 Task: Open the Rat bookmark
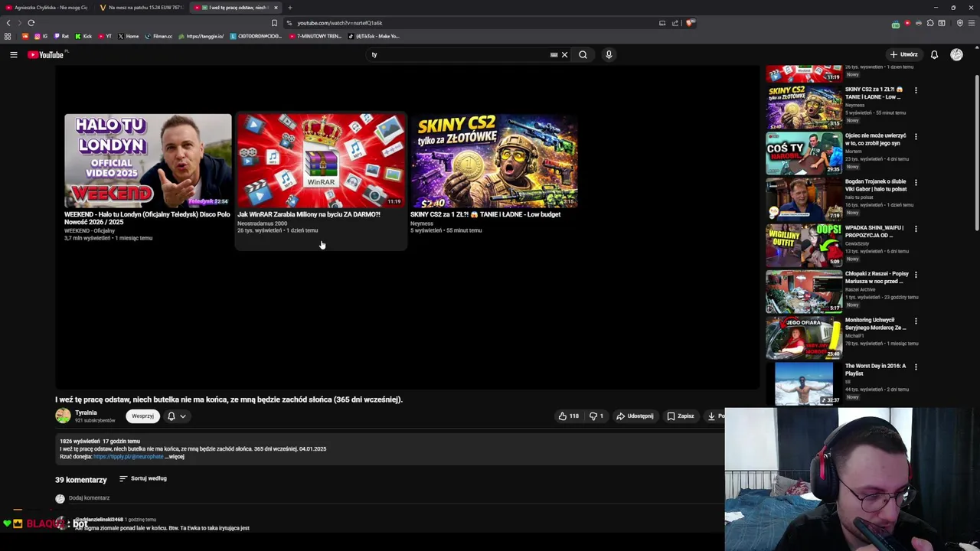(61, 36)
